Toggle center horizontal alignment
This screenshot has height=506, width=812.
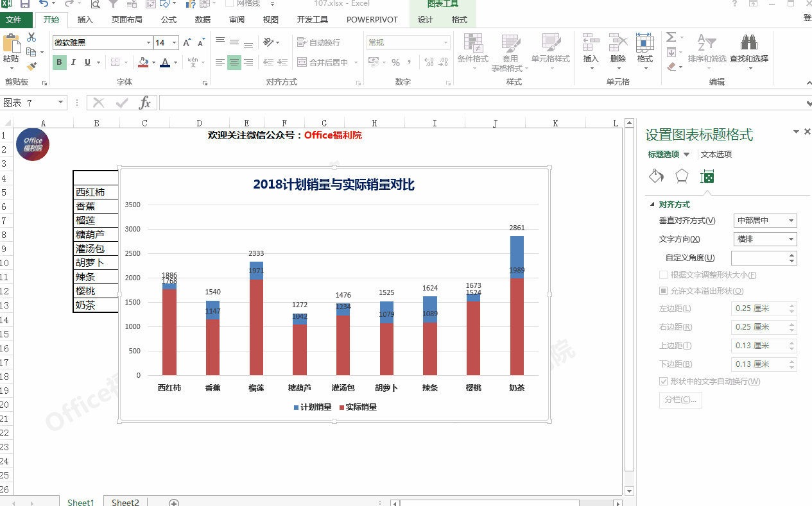click(234, 62)
